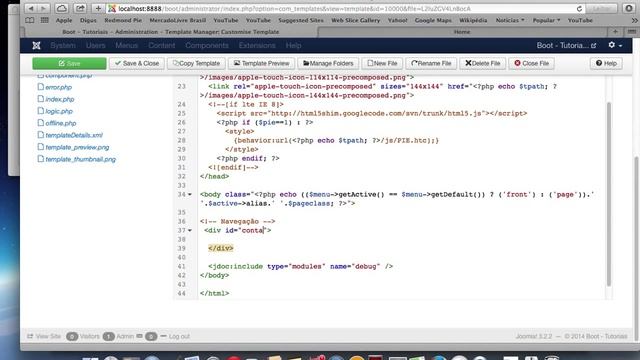Click the Log out link
Image resolution: width=640 pixels, height=360 pixels.
pos(179,336)
